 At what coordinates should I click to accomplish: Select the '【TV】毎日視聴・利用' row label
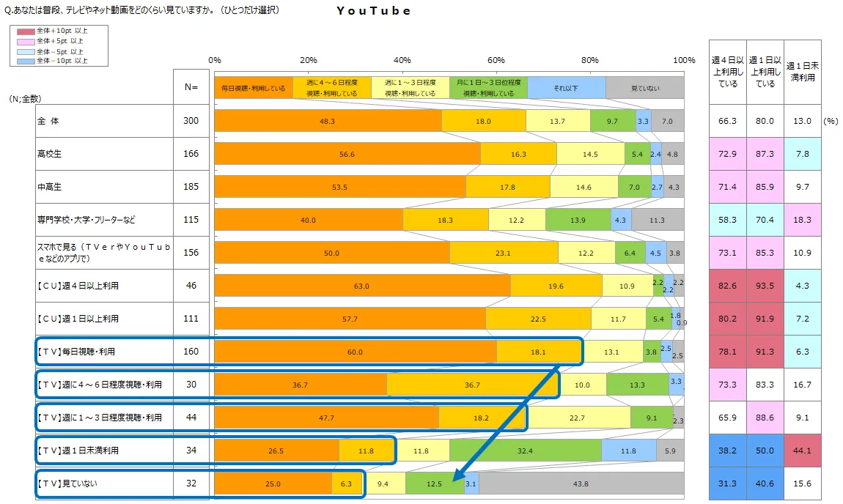pos(76,352)
